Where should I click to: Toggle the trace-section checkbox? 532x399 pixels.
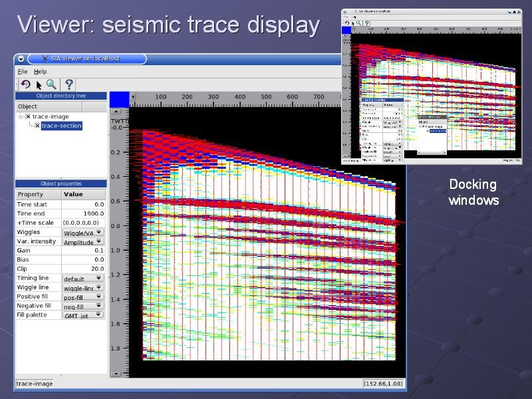click(x=37, y=126)
